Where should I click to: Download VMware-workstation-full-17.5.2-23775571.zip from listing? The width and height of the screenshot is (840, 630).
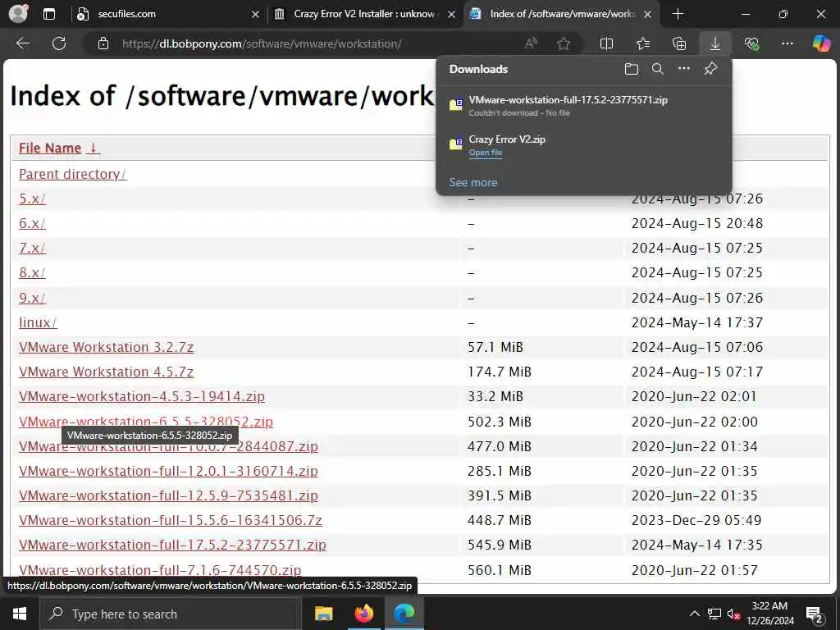click(172, 545)
